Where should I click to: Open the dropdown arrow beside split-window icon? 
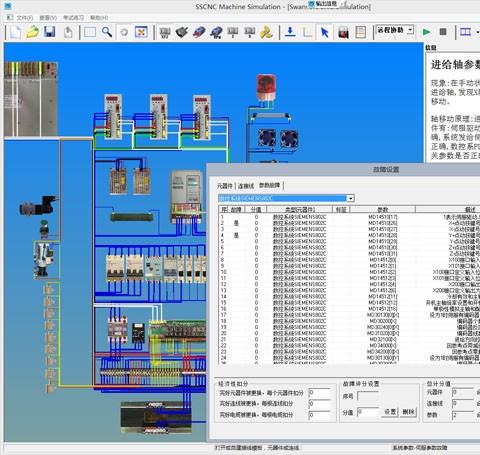(x=477, y=32)
